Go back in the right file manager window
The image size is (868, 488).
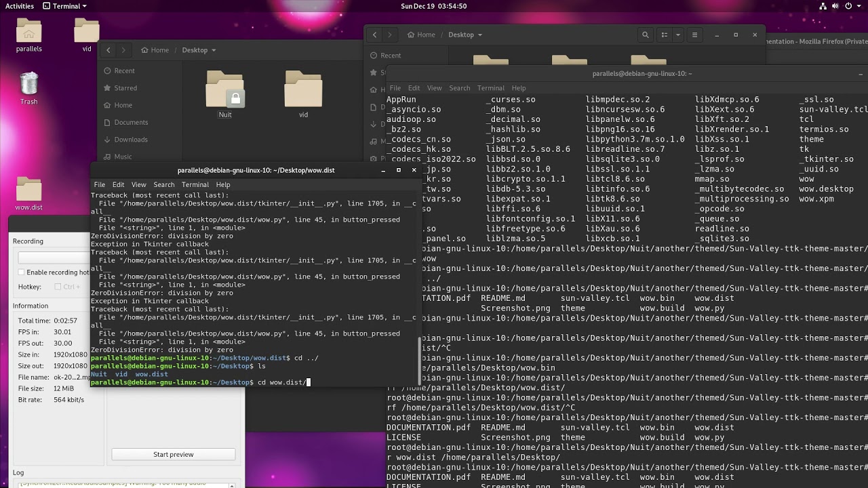374,35
